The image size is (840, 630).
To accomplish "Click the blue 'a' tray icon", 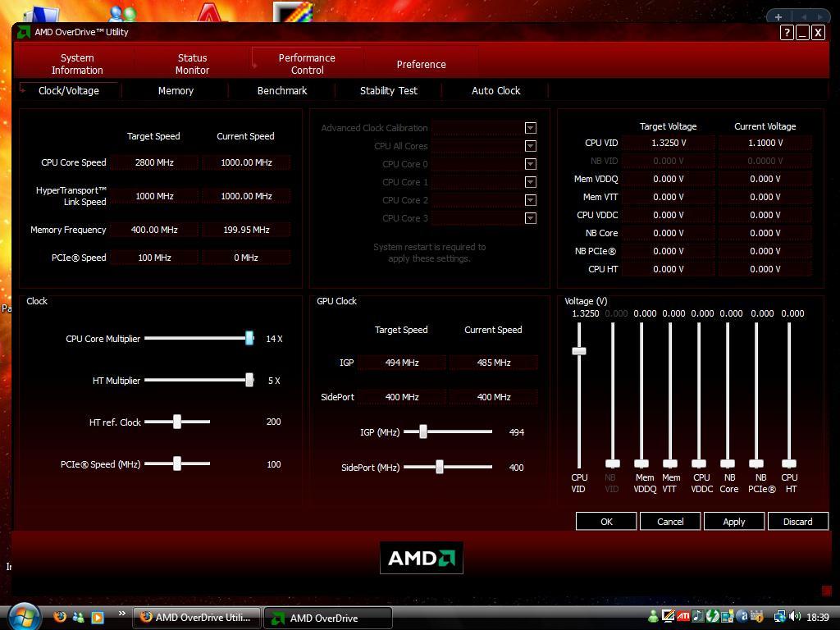I will click(x=742, y=617).
